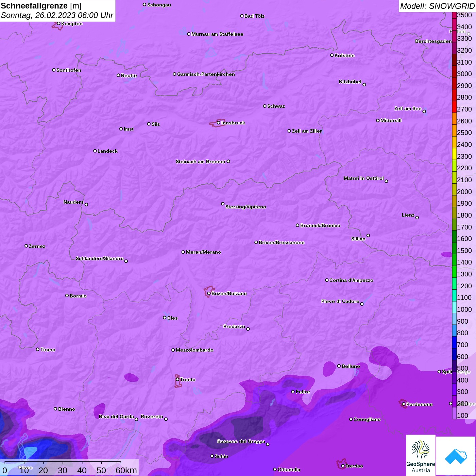
Task: Click the 'Zernez' town label
Action: coord(37,246)
